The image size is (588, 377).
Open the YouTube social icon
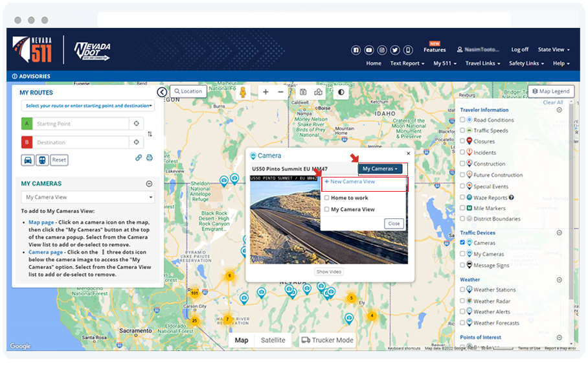[x=369, y=50]
